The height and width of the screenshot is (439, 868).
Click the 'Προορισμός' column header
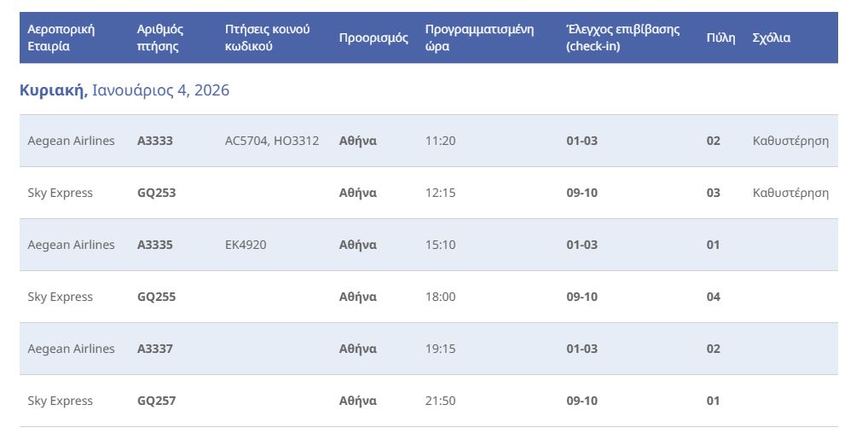373,38
